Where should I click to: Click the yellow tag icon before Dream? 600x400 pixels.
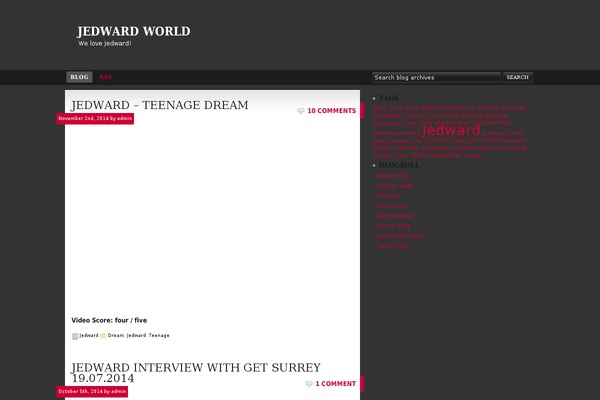tap(103, 336)
